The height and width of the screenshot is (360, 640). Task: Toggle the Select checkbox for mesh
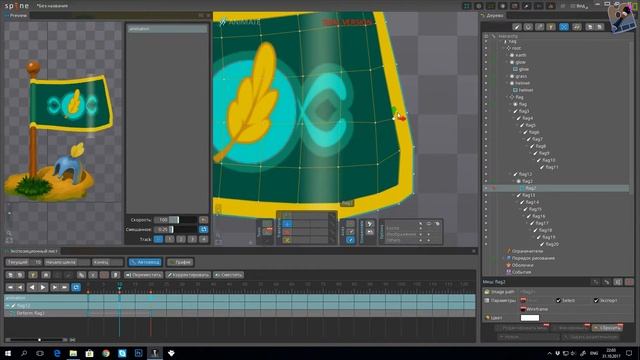558,300
